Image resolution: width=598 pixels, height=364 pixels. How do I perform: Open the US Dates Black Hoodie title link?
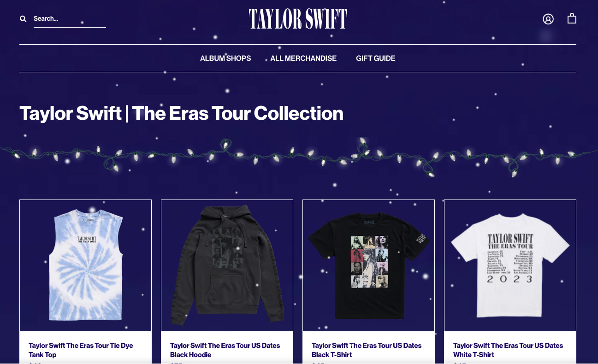pyautogui.click(x=225, y=350)
